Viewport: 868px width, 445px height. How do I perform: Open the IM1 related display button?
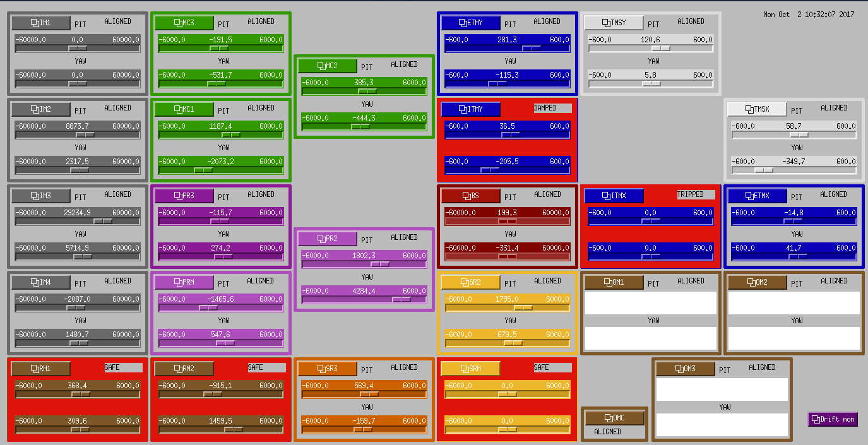coord(41,23)
